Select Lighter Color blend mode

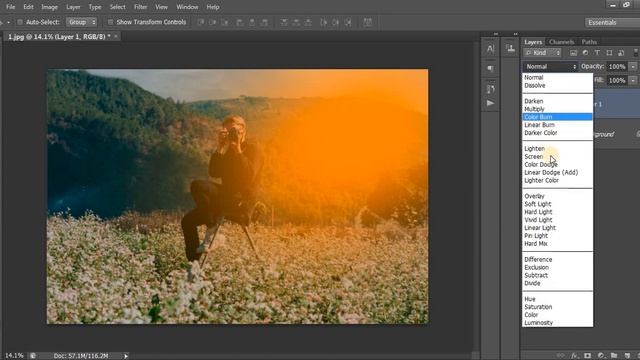tap(558, 180)
